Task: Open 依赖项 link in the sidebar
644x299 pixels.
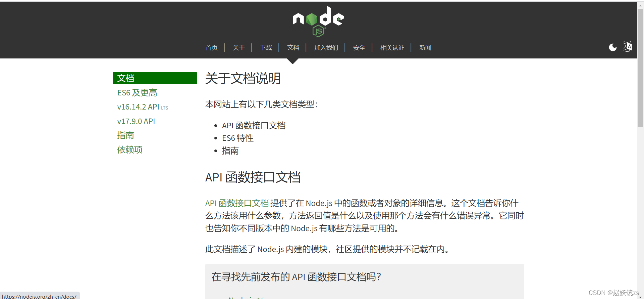Action: (x=130, y=150)
